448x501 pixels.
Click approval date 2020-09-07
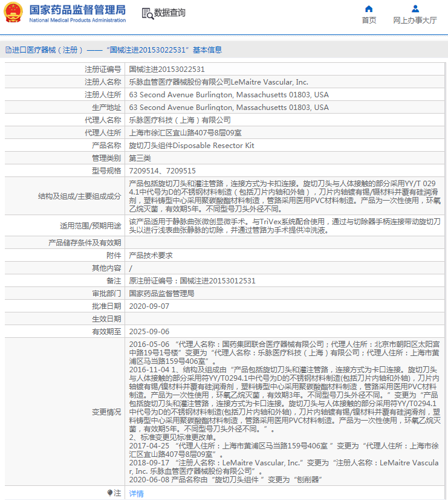click(x=149, y=306)
